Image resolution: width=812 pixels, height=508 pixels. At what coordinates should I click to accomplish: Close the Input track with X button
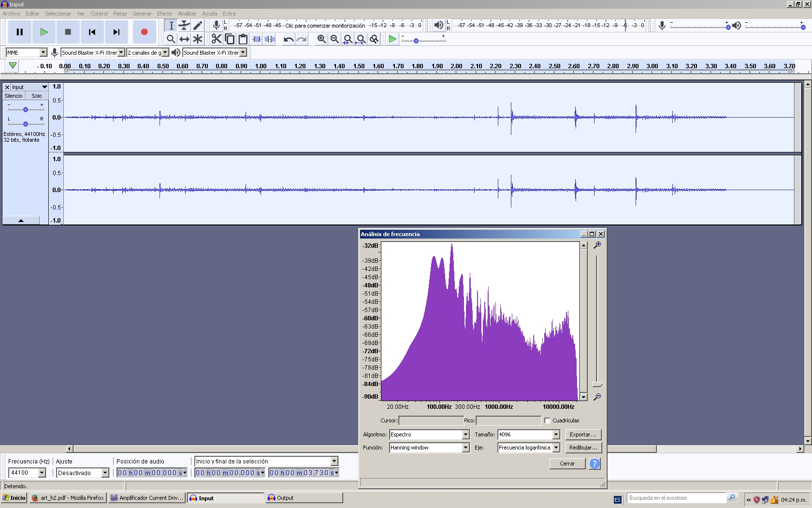pyautogui.click(x=7, y=87)
